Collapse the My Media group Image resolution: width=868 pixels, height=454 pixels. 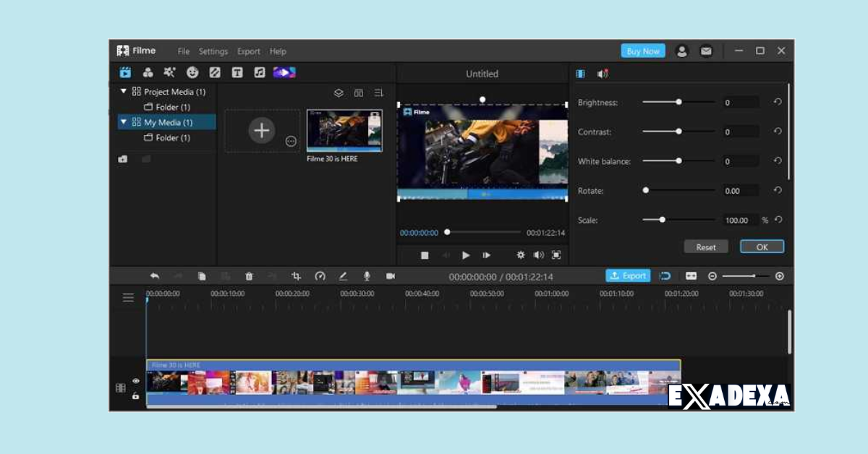[x=124, y=122]
